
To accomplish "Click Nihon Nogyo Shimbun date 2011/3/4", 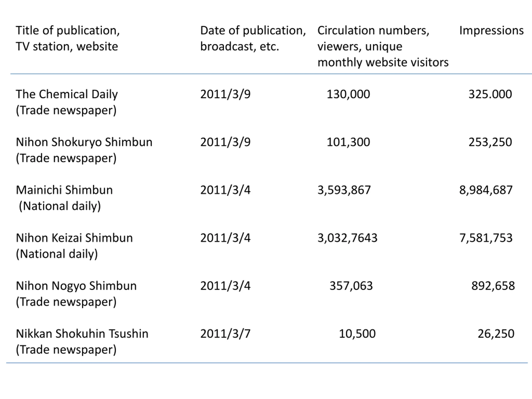I will (x=225, y=286).
